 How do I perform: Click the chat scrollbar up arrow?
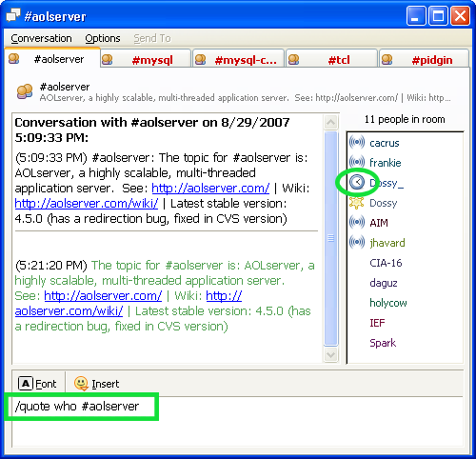click(330, 122)
